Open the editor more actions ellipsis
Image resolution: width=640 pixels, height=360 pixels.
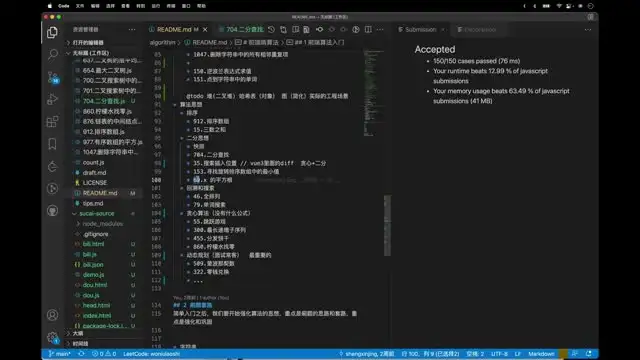click(x=380, y=29)
